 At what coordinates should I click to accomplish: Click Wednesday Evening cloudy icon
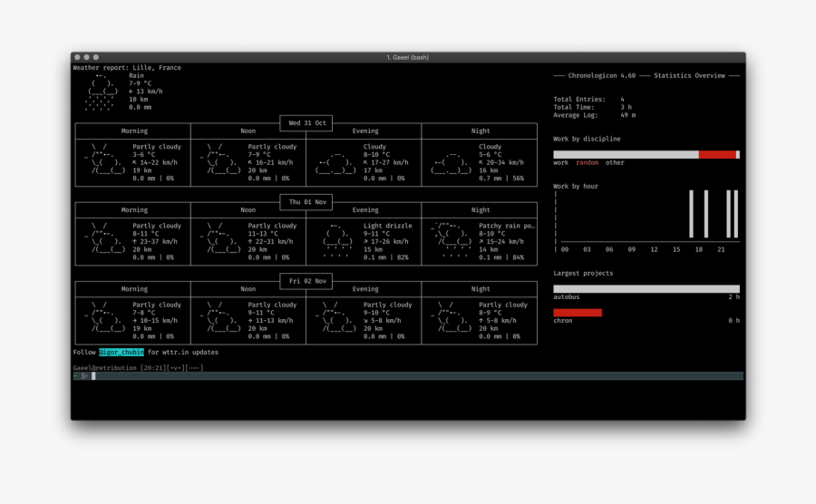tap(335, 162)
